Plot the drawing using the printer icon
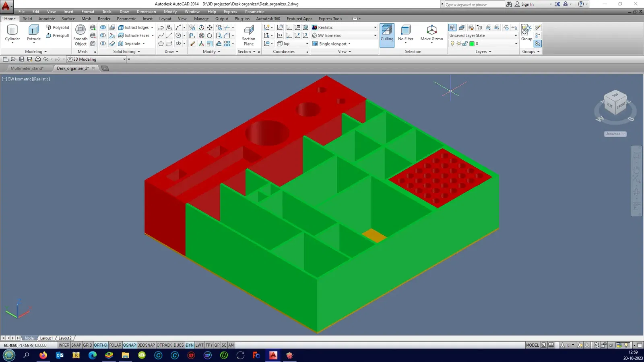 [38, 59]
